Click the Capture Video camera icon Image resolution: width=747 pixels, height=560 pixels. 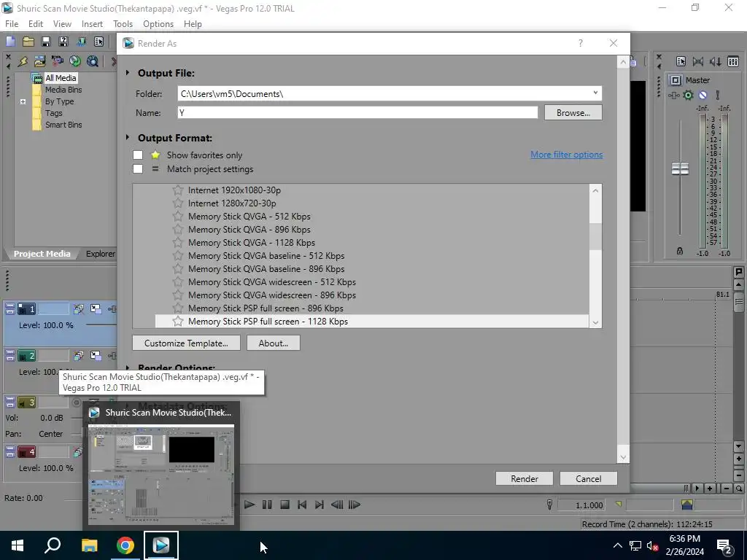pyautogui.click(x=58, y=61)
